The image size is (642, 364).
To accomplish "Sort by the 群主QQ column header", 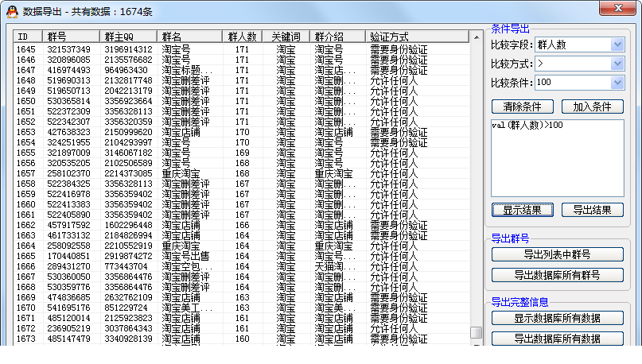I will click(129, 37).
